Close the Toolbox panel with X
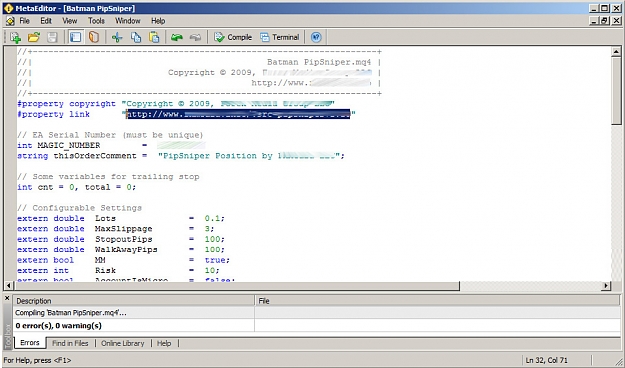This screenshot has height=368, width=625. [x=7, y=298]
